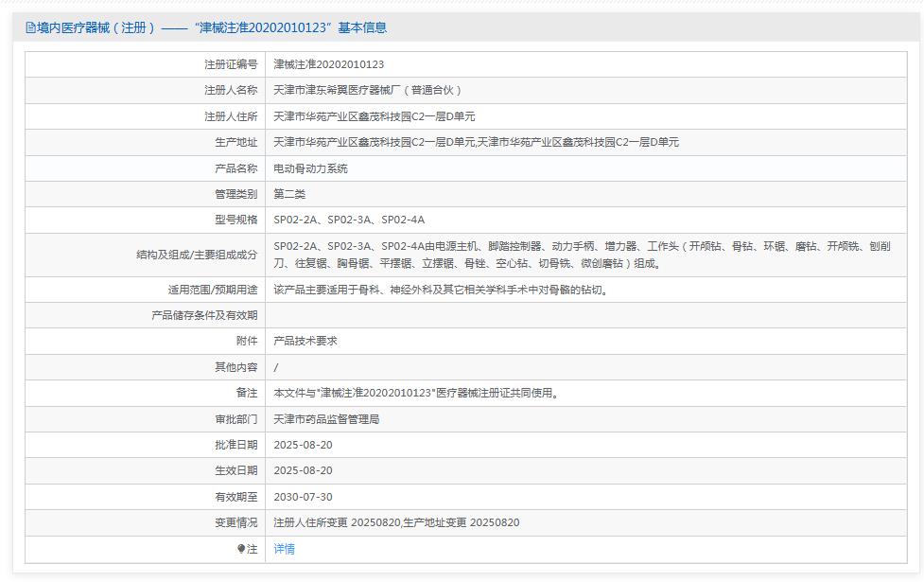Click the document icon before the page title

(28, 26)
